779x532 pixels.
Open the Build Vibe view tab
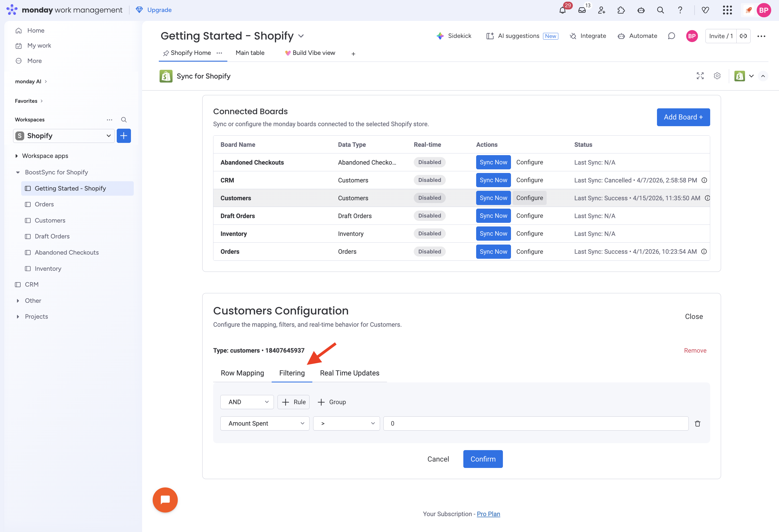310,53
